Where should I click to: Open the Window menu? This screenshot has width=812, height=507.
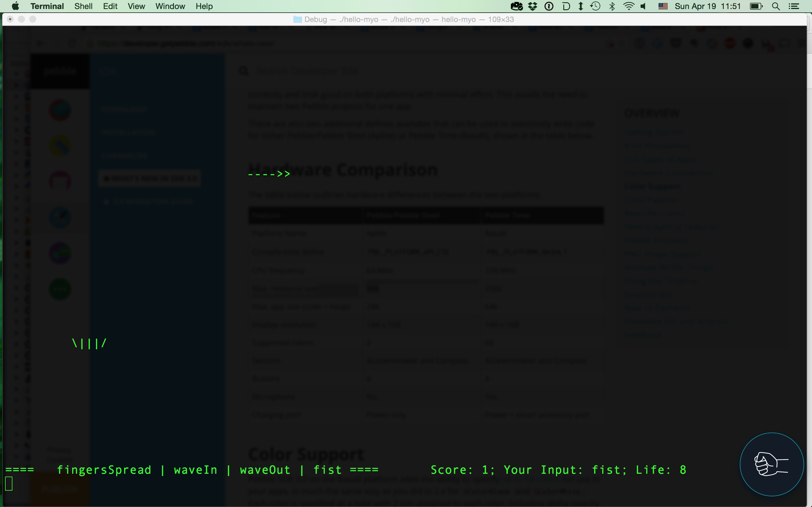coord(170,6)
